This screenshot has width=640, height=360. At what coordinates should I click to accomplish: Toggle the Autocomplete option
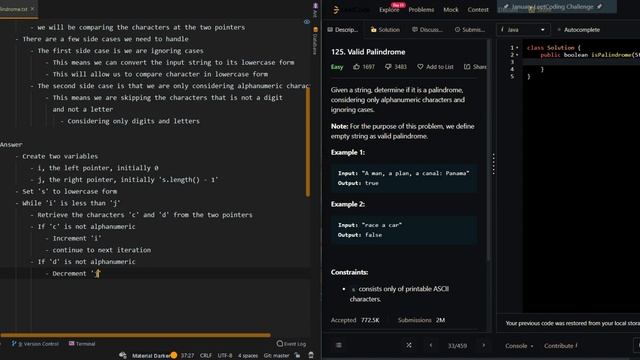(x=578, y=29)
